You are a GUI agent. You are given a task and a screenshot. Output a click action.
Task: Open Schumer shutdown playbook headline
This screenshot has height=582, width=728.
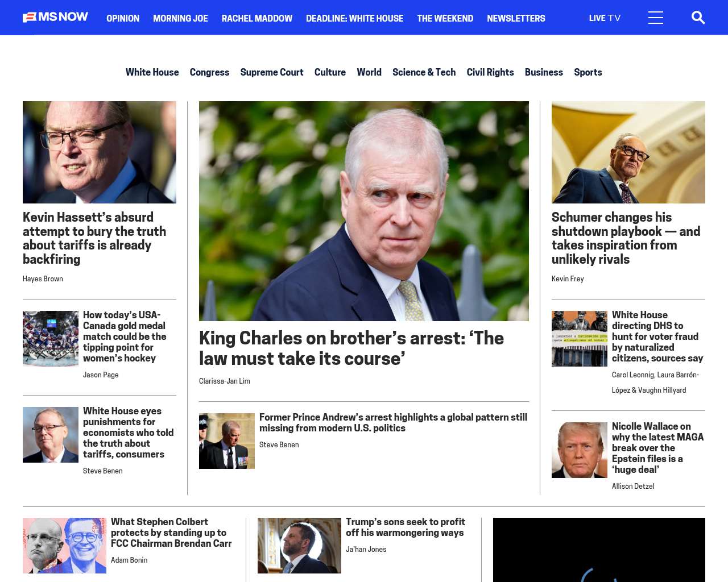(x=626, y=238)
